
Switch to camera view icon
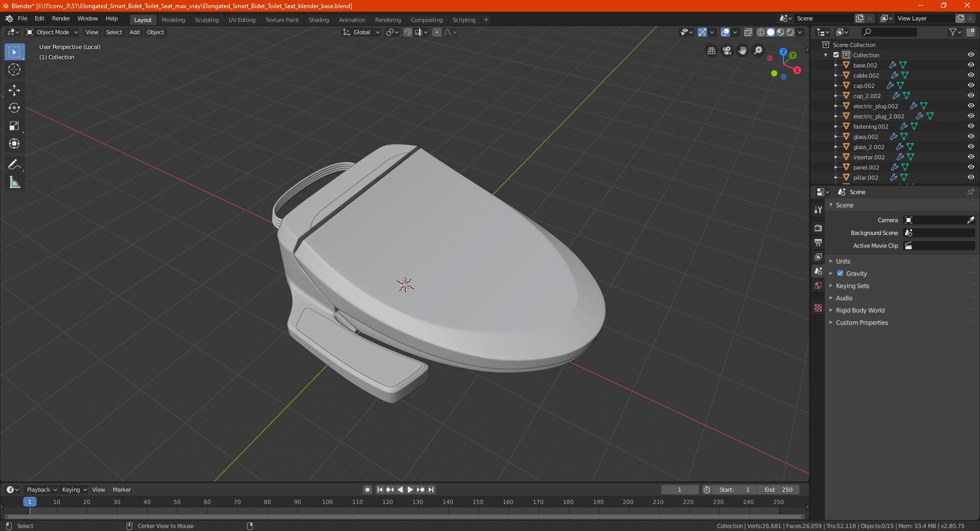[x=727, y=51]
